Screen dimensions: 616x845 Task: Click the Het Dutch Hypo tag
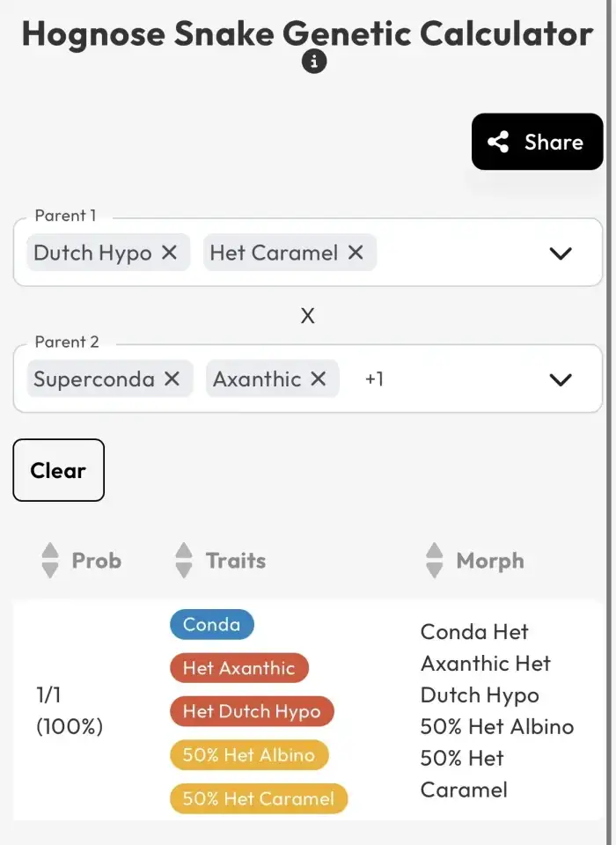(x=251, y=711)
